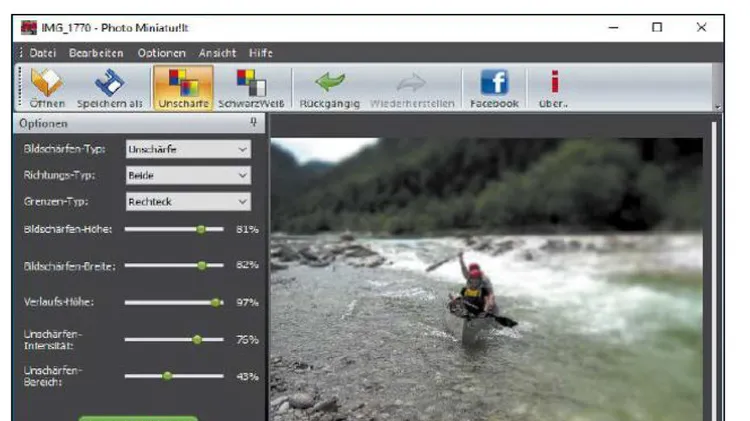Screen dimensions: 750x421
Task: Toggle the SchwarzWeiß effect icon
Action: (x=251, y=83)
